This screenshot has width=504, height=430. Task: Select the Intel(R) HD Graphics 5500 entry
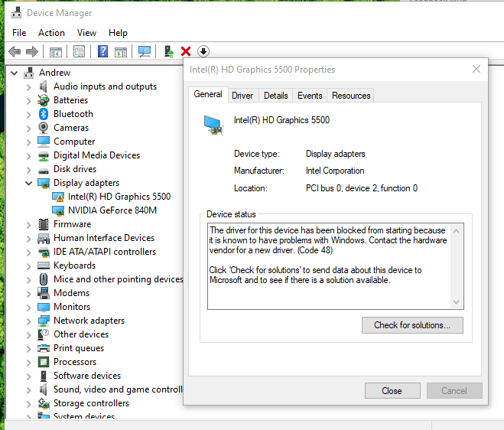(x=119, y=197)
